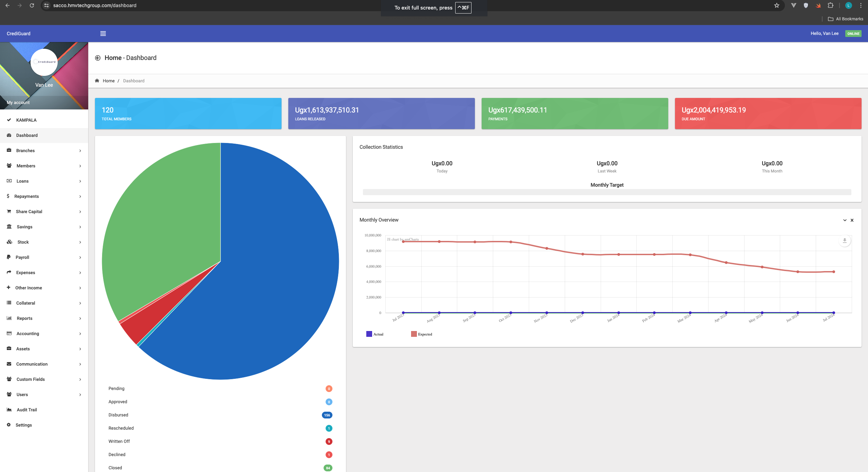Viewport: 868px width, 472px height.
Task: Click the Dashboard gauge icon in the sidebar
Action: coord(9,135)
